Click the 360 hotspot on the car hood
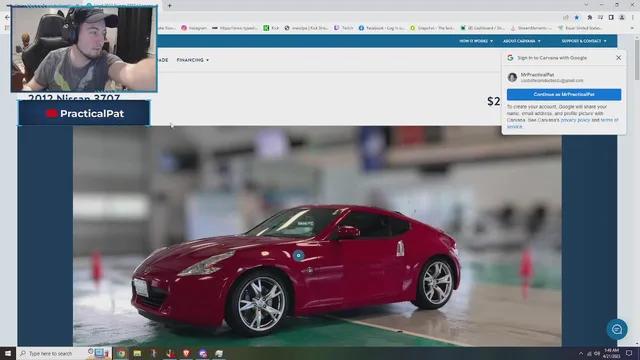640x360 pixels. point(298,256)
